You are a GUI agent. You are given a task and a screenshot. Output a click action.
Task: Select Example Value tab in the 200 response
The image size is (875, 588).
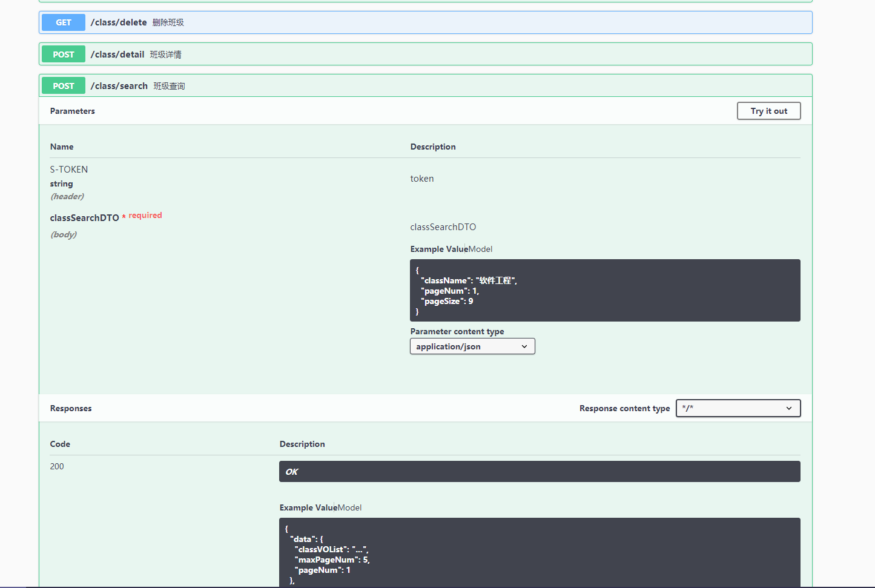click(x=308, y=507)
